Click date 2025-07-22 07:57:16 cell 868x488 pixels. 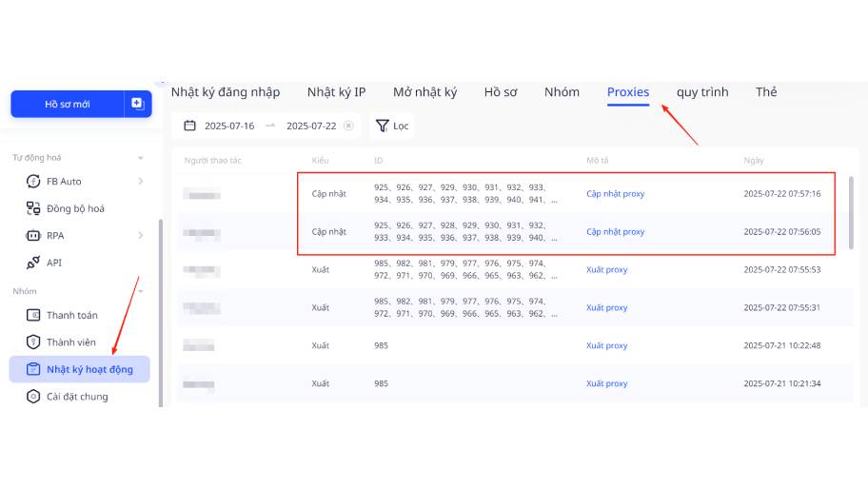click(x=782, y=194)
